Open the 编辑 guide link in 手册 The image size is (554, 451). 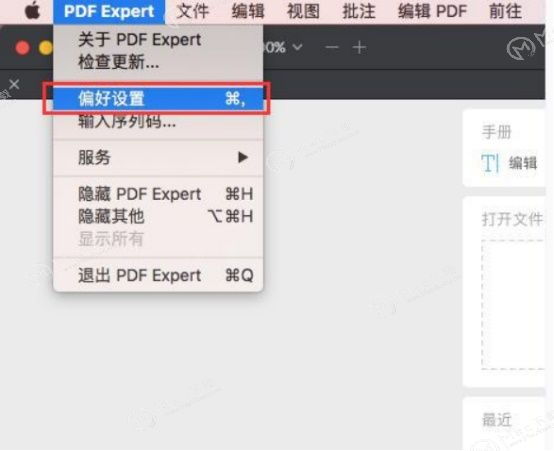click(523, 163)
